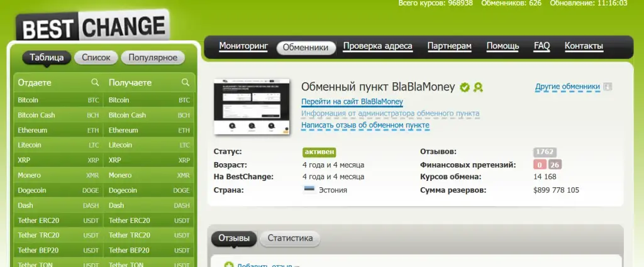
Task: Select XRP in the Получаете column
Action: [148, 160]
